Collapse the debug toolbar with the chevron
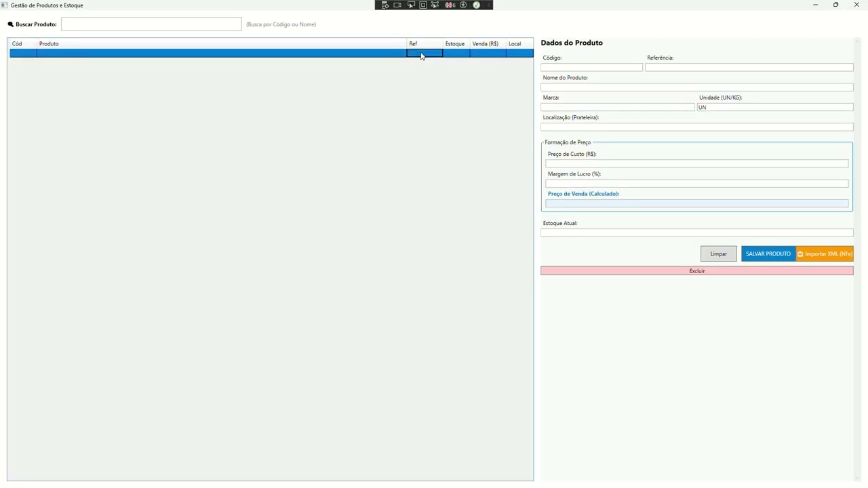 coord(488,5)
